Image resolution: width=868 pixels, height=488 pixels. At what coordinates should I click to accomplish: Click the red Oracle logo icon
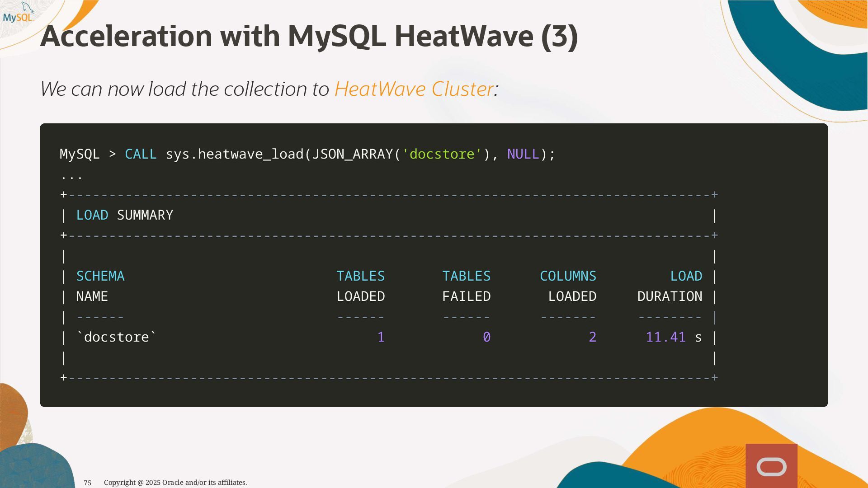coord(771,466)
